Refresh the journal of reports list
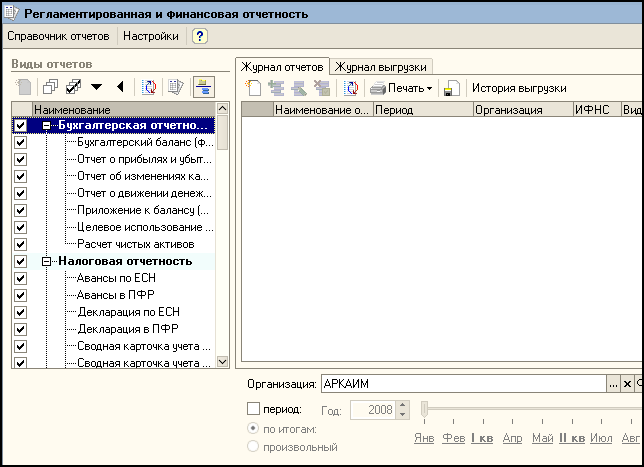 (351, 88)
